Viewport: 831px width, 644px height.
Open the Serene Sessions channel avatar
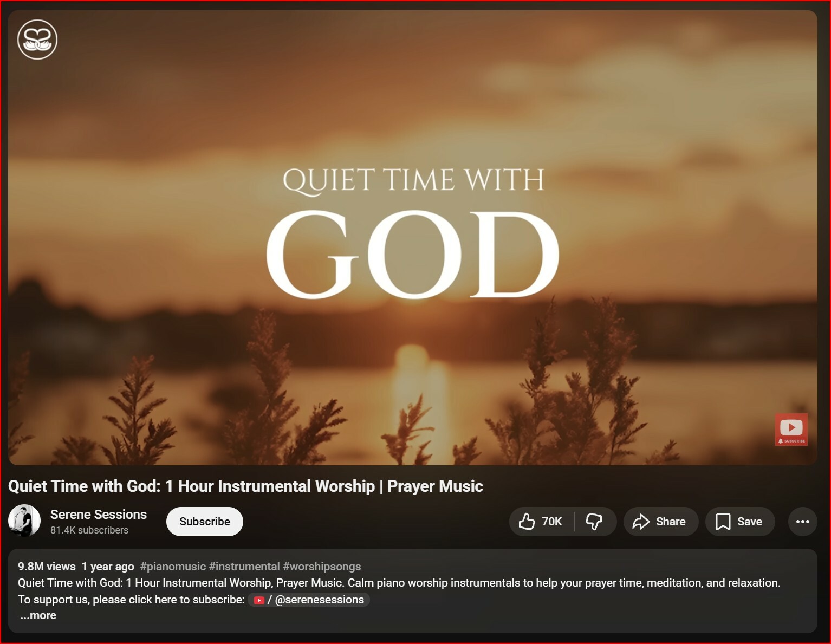(24, 521)
